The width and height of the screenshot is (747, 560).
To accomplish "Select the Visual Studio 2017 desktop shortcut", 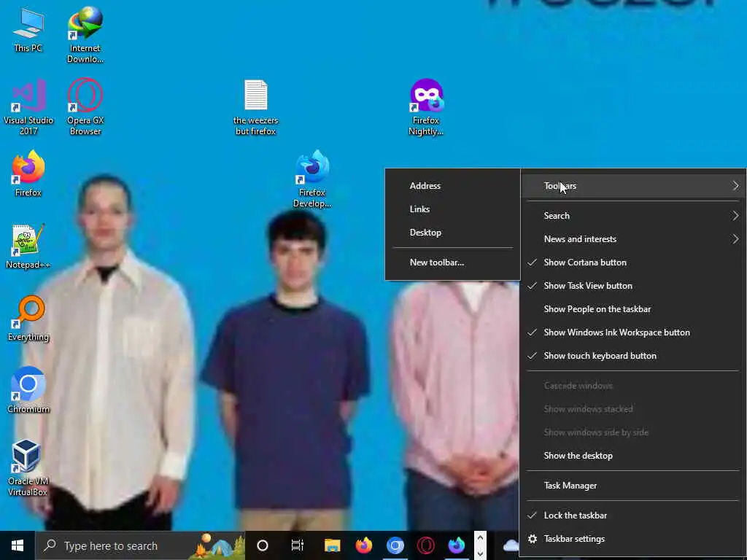I will coord(28,107).
